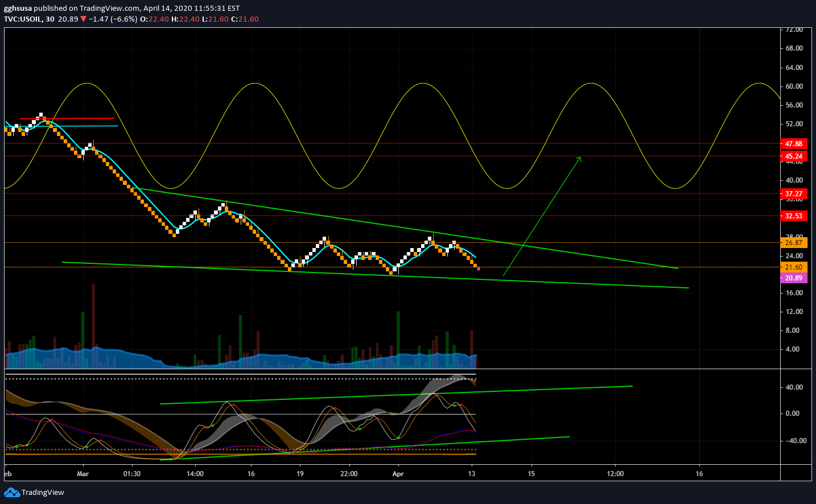
Task: Click the red 37.27 price label
Action: 794,194
